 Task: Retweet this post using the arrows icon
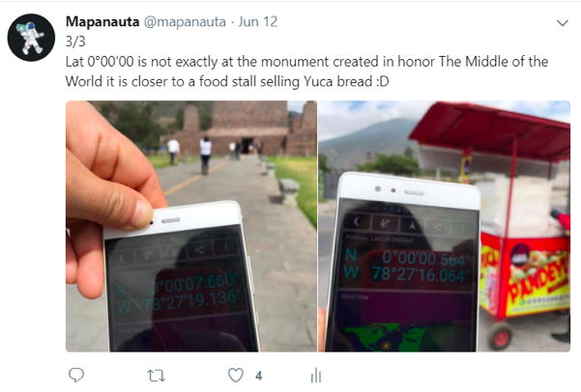[156, 376]
